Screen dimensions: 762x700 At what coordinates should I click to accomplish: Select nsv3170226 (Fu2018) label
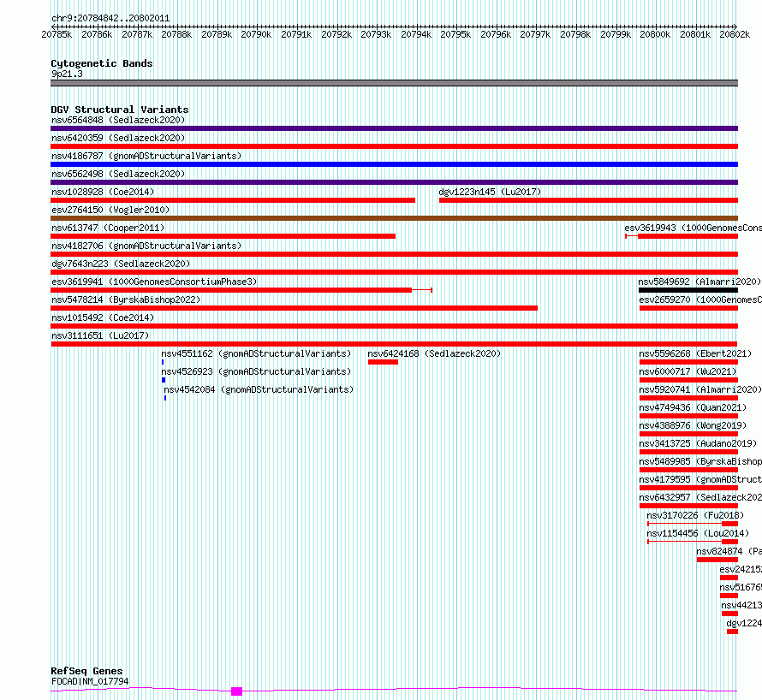point(695,515)
